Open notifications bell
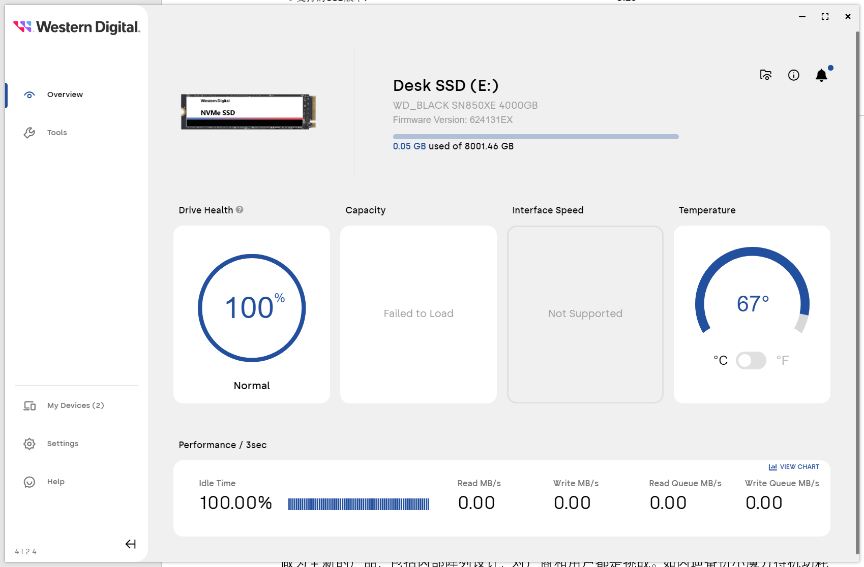Viewport: 864px width, 567px height. (x=822, y=75)
